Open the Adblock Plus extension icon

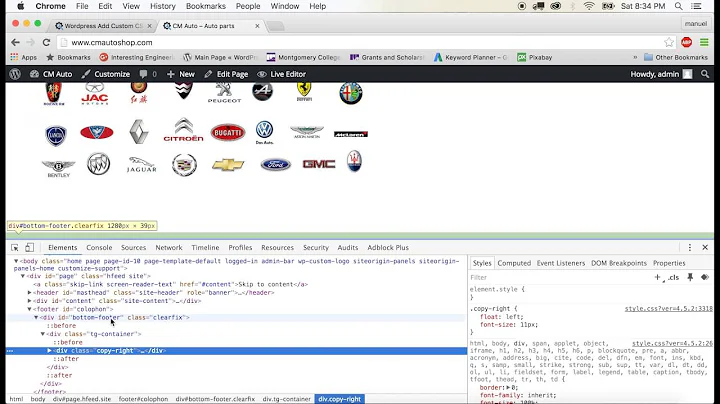(x=686, y=42)
